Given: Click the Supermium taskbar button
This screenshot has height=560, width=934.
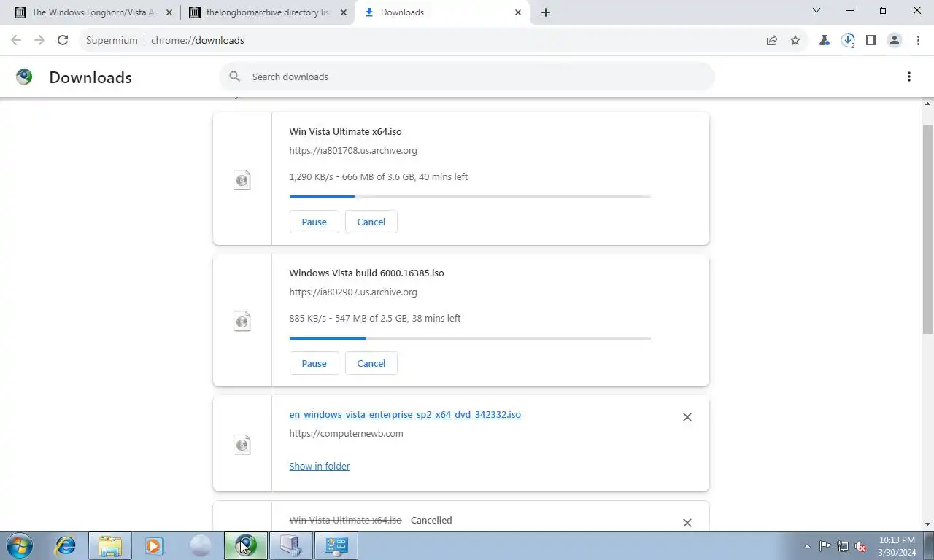Looking at the screenshot, I should coord(246,545).
